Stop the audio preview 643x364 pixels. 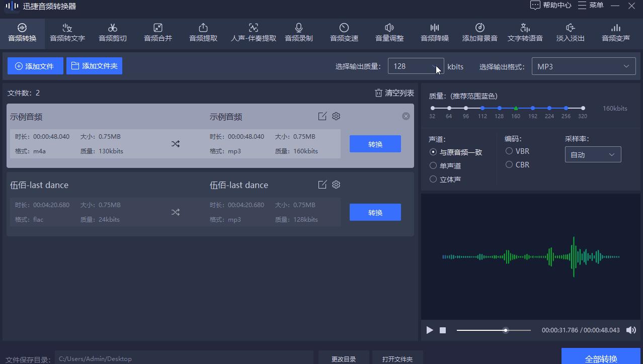443,330
